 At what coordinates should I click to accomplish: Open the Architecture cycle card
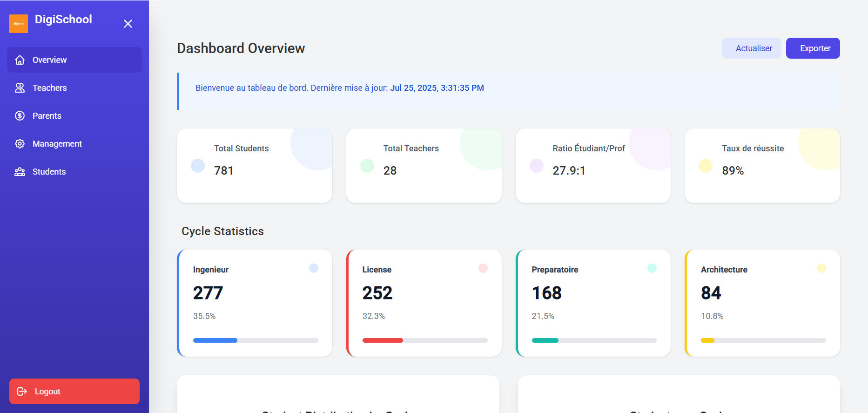[762, 303]
